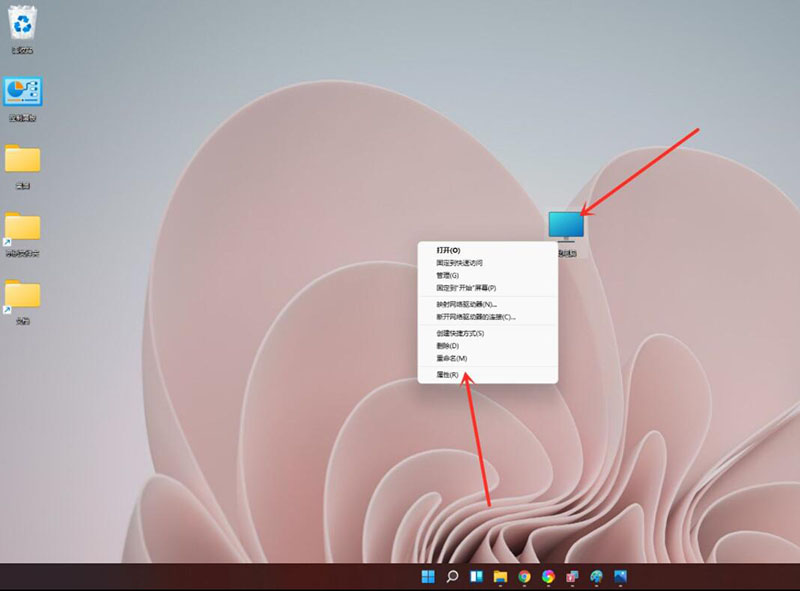This screenshot has height=591, width=800.
Task: Open Task View from the taskbar
Action: pyautogui.click(x=479, y=577)
